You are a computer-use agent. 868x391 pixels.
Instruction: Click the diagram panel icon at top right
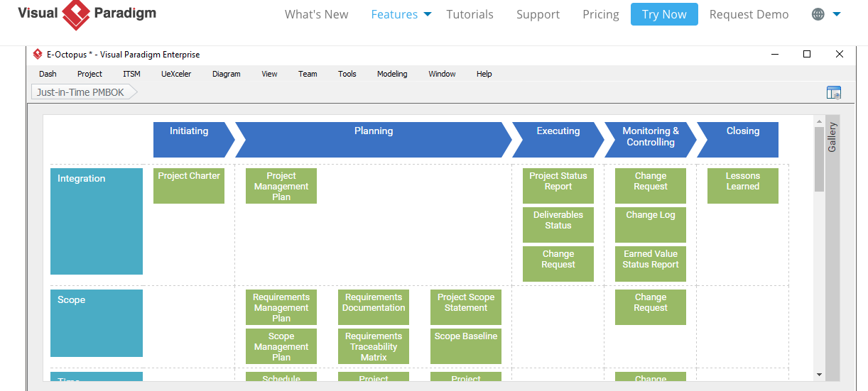(x=834, y=92)
